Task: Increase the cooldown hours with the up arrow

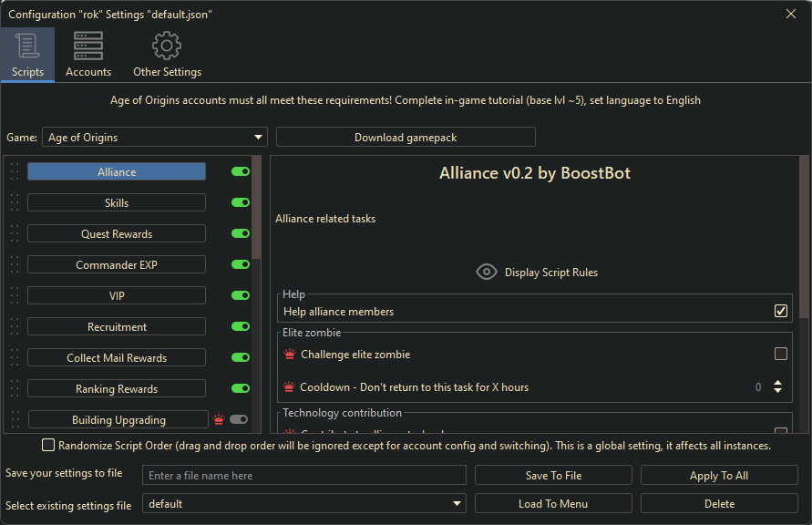Action: [x=777, y=383]
